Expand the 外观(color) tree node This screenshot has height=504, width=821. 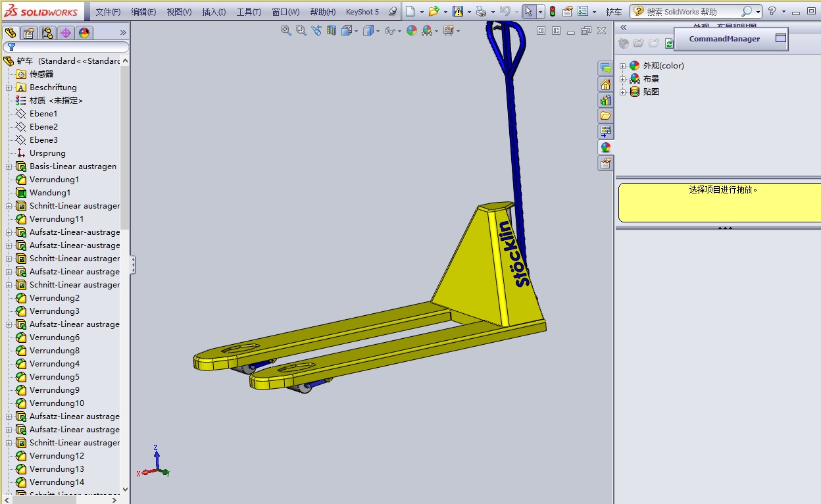tap(622, 66)
